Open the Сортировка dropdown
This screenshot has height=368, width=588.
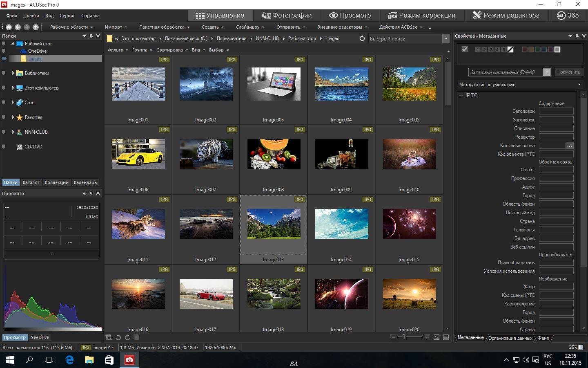(x=171, y=50)
